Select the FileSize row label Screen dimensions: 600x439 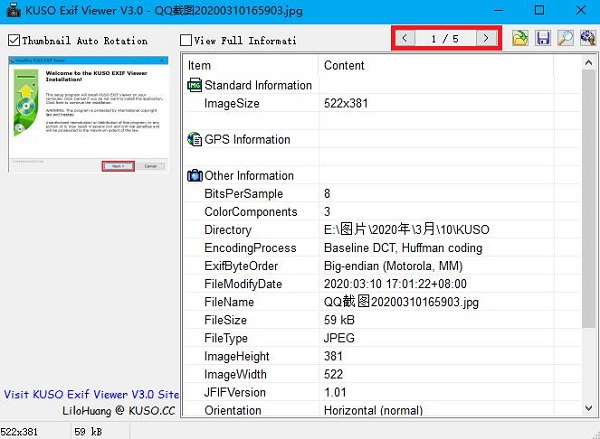pos(225,320)
